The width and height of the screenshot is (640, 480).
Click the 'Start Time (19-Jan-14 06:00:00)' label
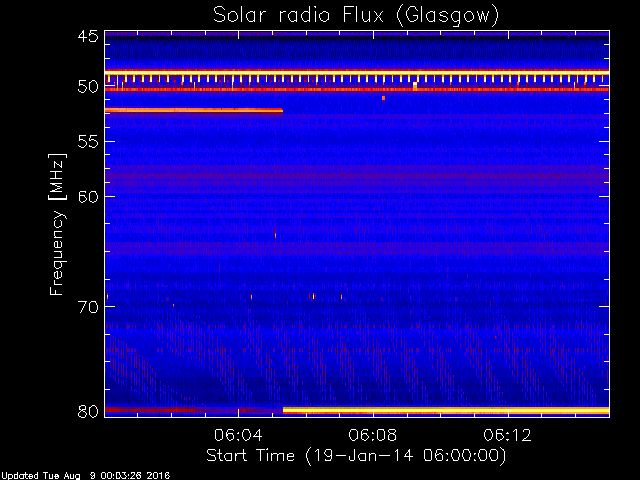click(x=356, y=456)
